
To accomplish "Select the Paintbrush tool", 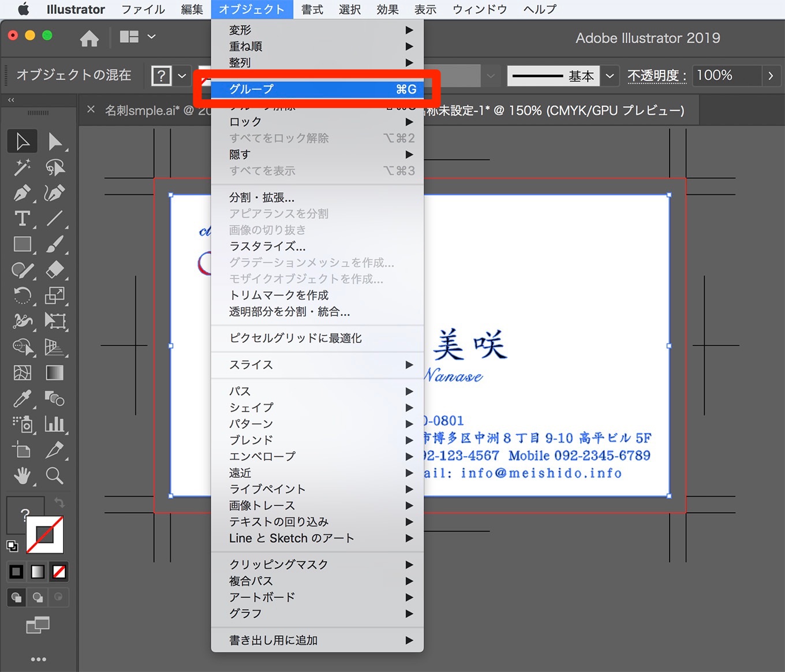I will click(55, 244).
